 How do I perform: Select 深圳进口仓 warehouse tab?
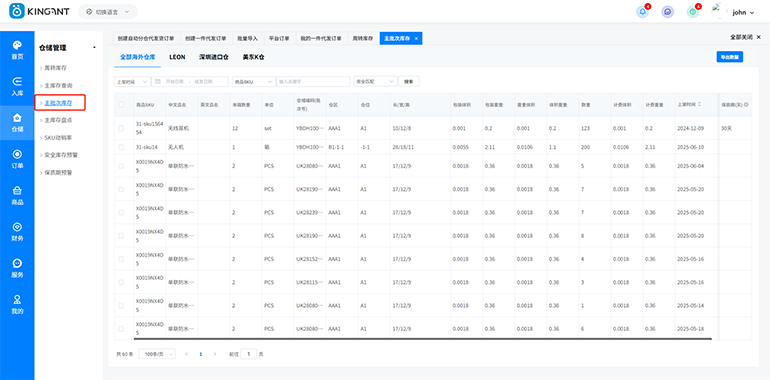[214, 57]
